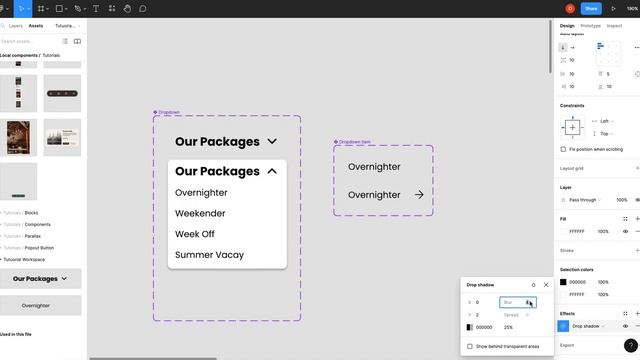Toggle Fix position when scrolling checkbox

click(x=563, y=149)
